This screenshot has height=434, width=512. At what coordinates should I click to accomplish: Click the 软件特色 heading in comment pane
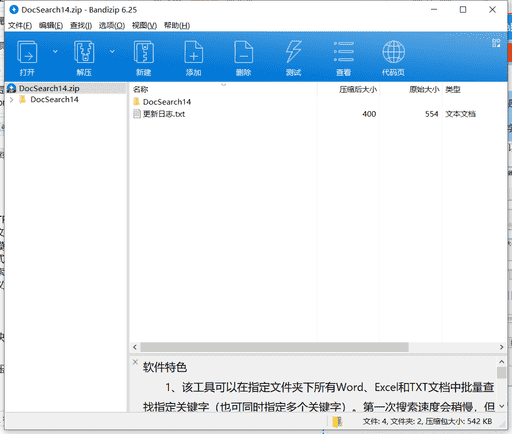click(165, 367)
